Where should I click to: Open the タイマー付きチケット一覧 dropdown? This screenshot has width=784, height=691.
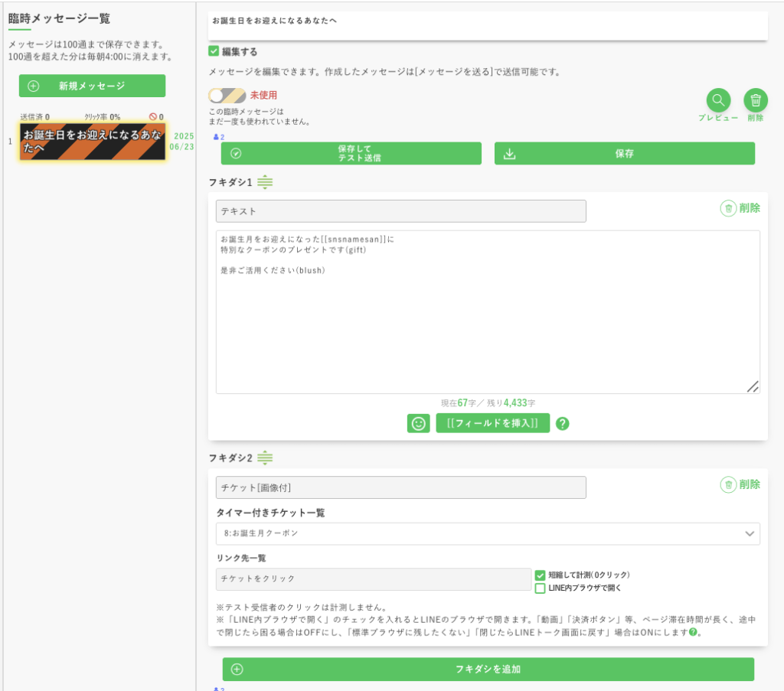click(x=488, y=533)
